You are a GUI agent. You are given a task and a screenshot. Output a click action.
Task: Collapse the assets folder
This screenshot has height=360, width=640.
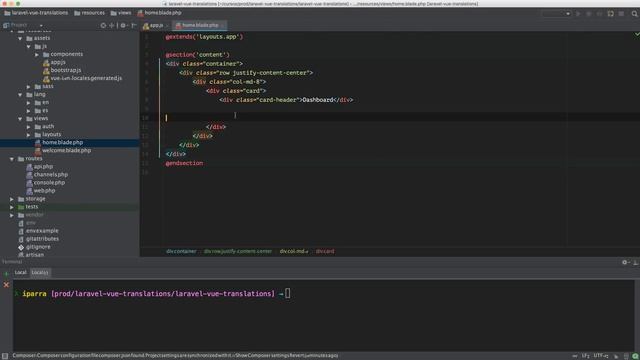[x=20, y=38]
